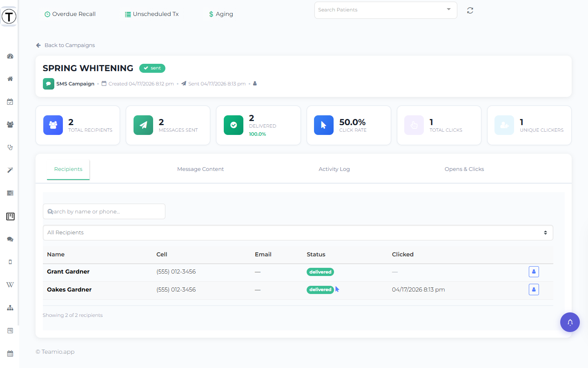
Task: Click Grant Gardner's delivered status badge
Action: [x=320, y=272]
